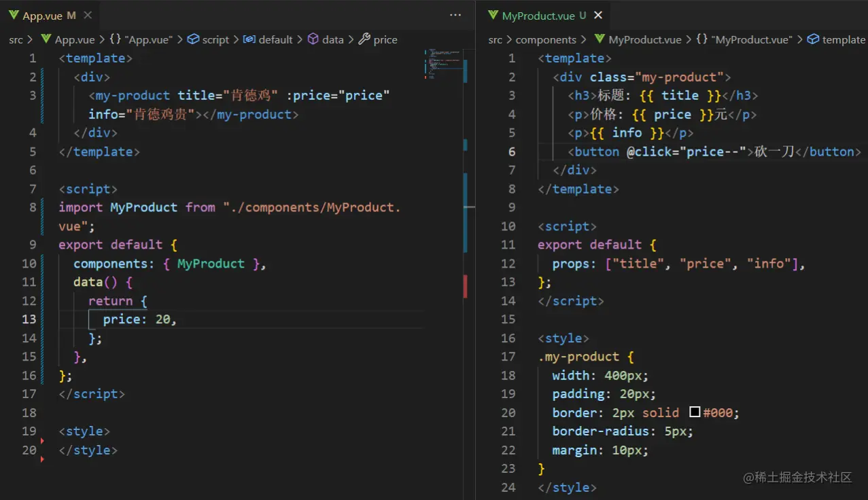Close the MyProduct.vue tab

coord(598,15)
